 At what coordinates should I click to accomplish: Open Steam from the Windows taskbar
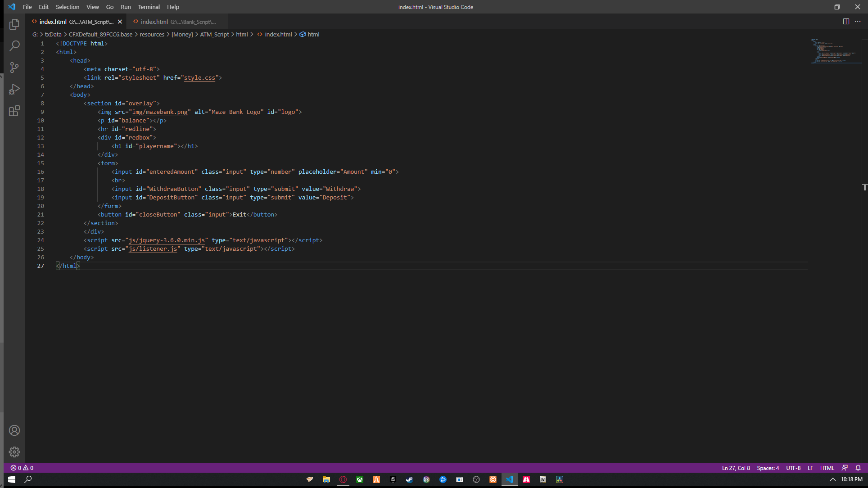[409, 479]
